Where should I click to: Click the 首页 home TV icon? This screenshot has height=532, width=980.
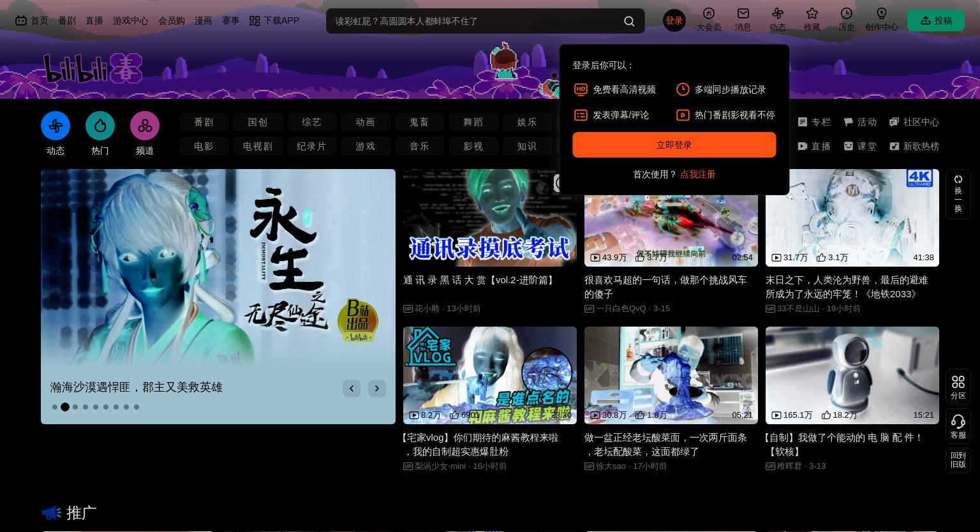pos(21,20)
